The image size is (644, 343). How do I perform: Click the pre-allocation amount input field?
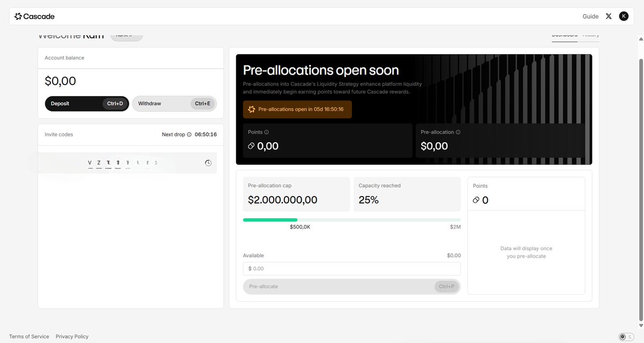[352, 268]
